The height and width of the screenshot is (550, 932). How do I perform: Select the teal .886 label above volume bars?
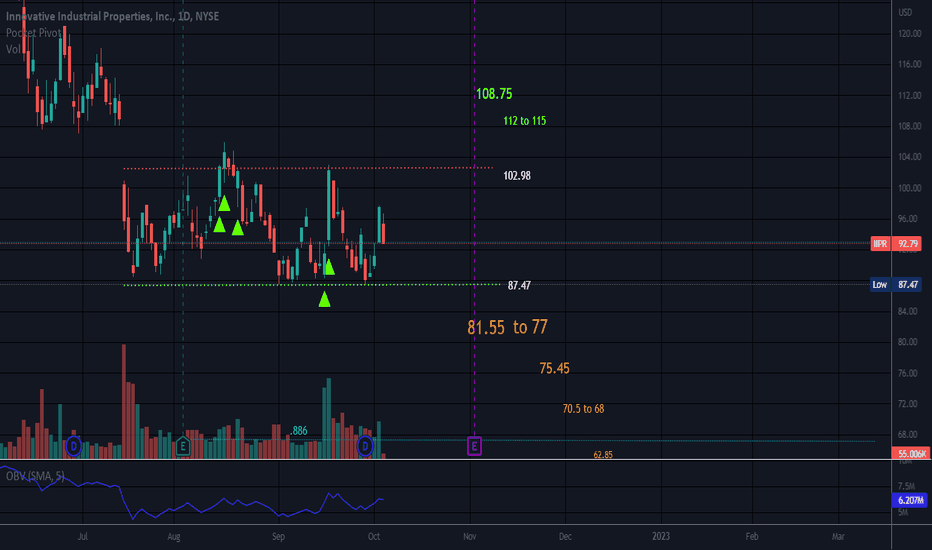click(x=299, y=430)
